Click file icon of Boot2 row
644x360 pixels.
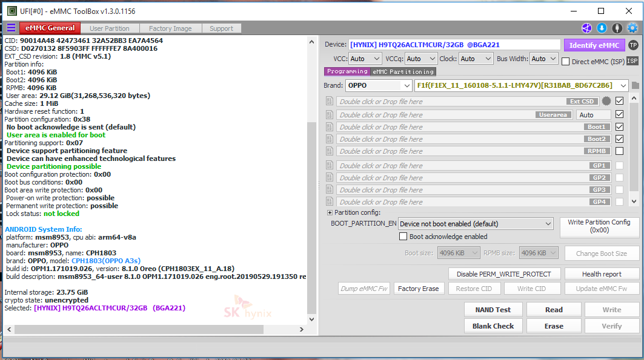[x=329, y=139]
